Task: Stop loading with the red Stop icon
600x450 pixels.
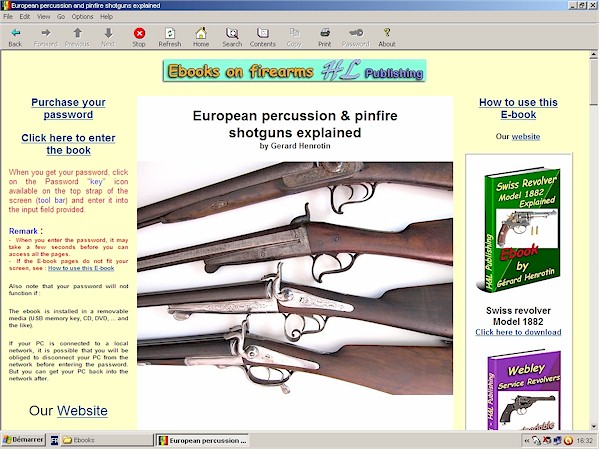Action: (139, 33)
